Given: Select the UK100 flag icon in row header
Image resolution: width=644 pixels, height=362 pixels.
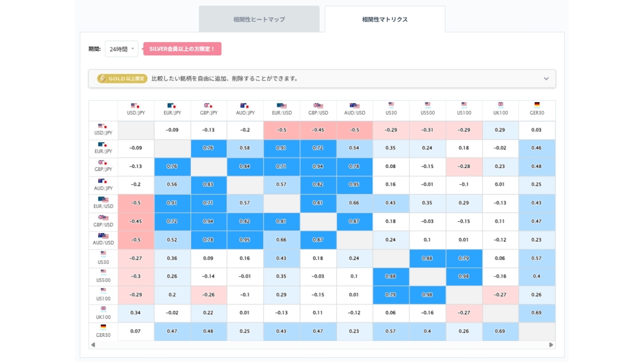Looking at the screenshot, I should (x=103, y=309).
